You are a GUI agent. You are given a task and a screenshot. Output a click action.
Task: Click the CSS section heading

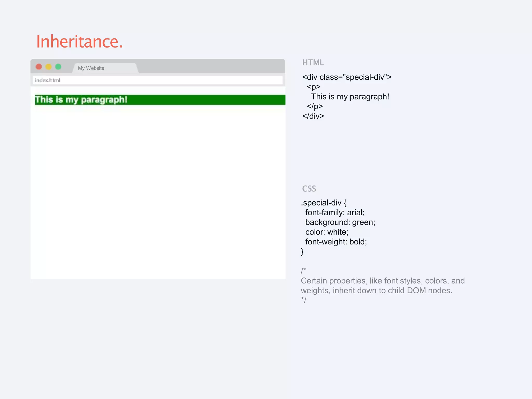pos(309,189)
